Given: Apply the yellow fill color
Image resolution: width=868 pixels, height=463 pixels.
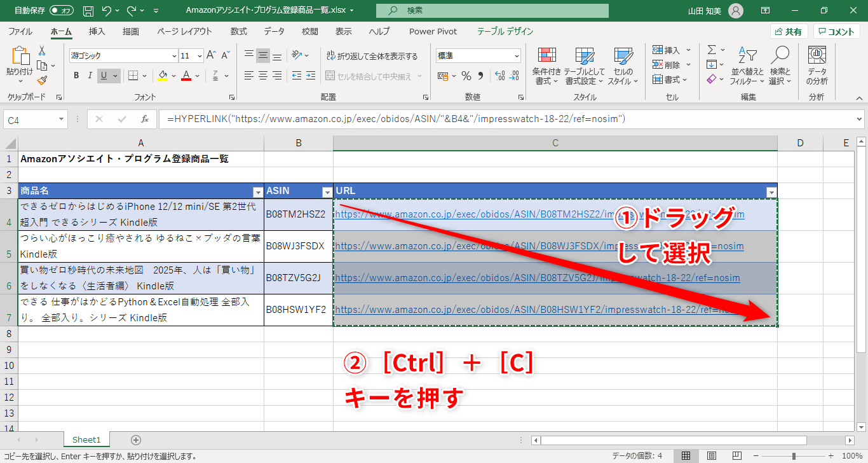Looking at the screenshot, I should tap(163, 76).
